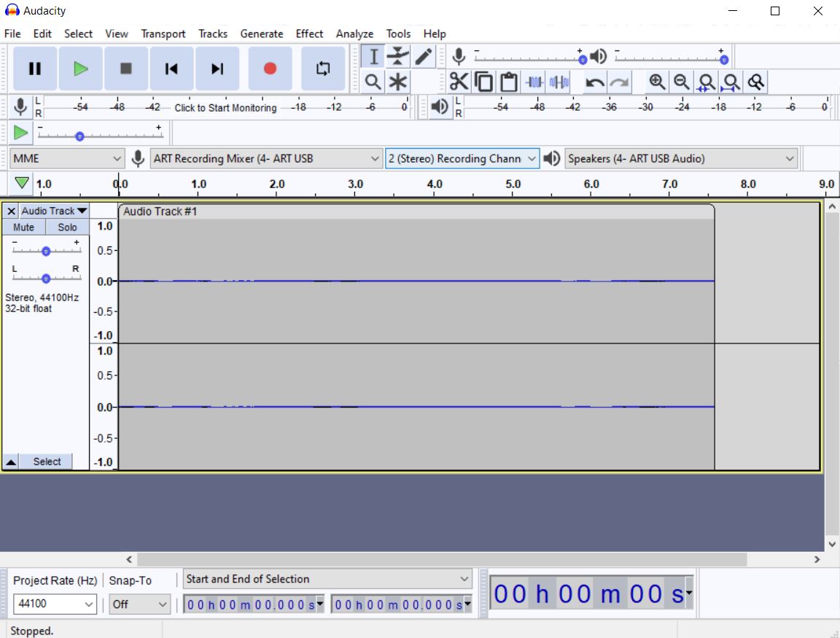
Task: Zoom in with the plus magnifier
Action: [657, 82]
